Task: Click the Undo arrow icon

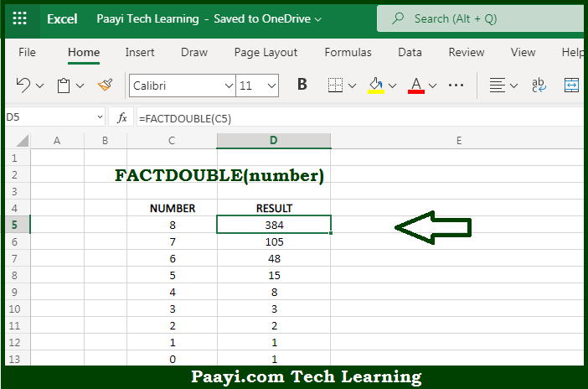Action: pos(23,85)
